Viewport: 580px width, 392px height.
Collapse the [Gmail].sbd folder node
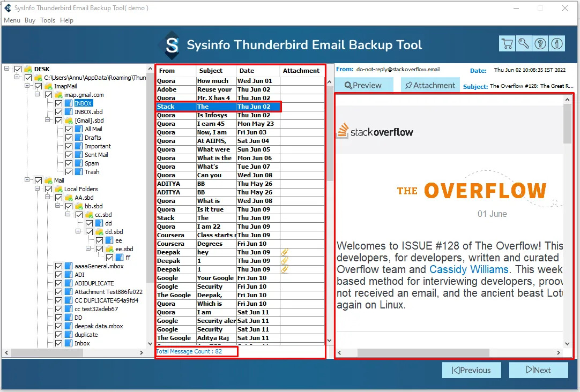tap(47, 120)
